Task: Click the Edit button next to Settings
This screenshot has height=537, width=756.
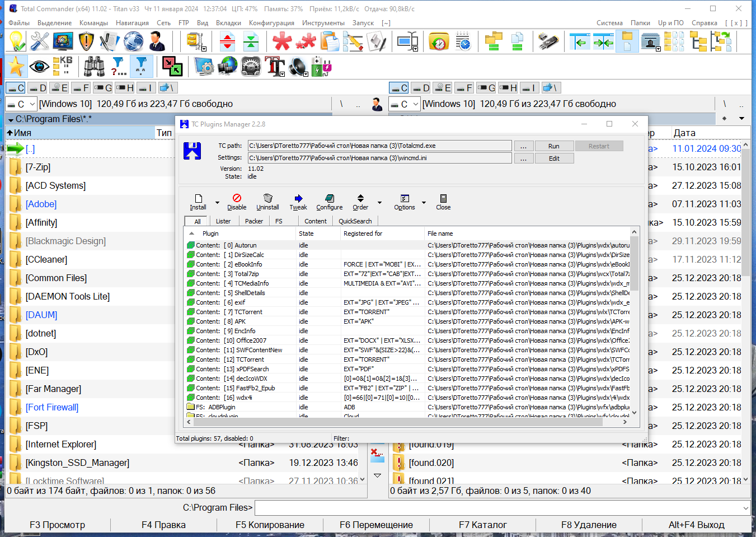Action: 553,158
